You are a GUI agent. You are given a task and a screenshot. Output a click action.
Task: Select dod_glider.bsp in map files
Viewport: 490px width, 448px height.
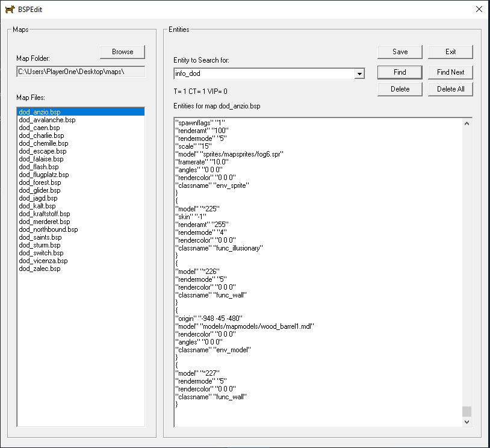(x=81, y=190)
